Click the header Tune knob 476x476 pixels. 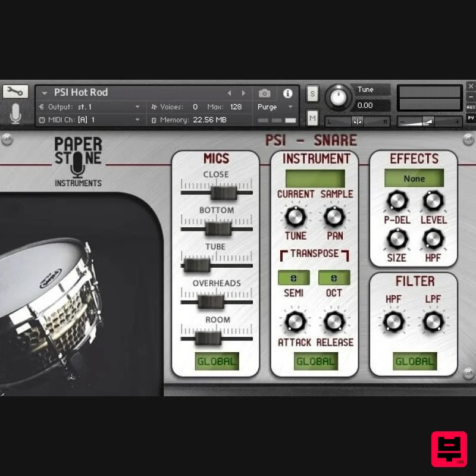[338, 97]
